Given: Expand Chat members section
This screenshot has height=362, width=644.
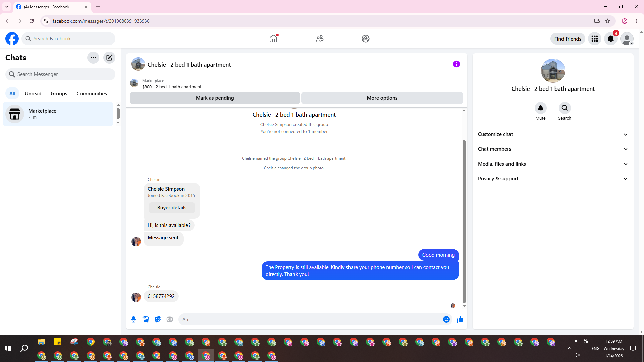Looking at the screenshot, I should click(553, 149).
